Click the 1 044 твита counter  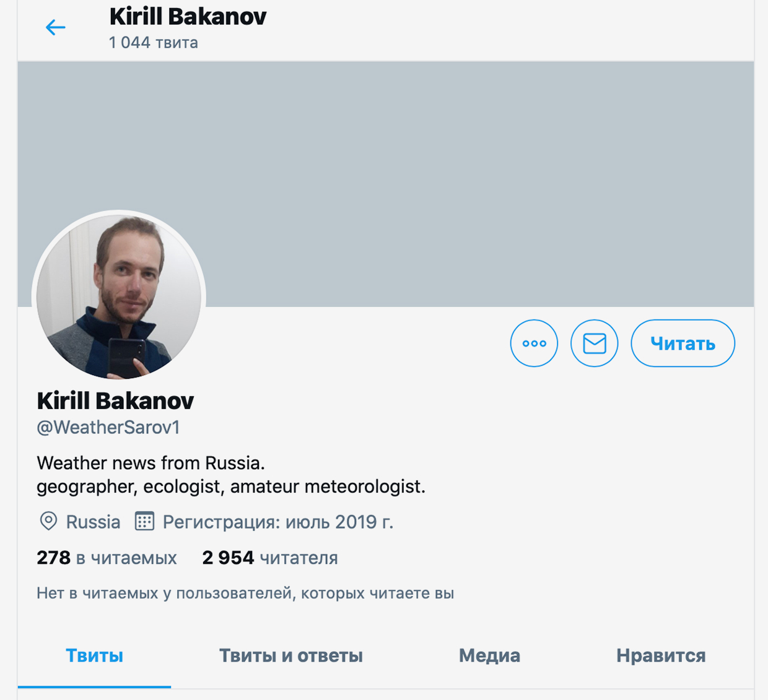coord(154,43)
